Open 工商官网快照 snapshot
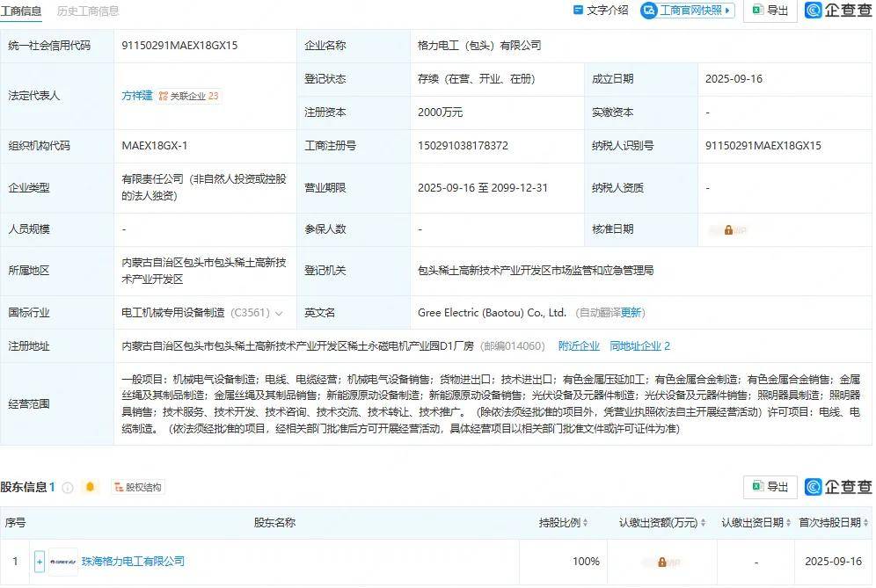The image size is (876, 588). point(688,10)
